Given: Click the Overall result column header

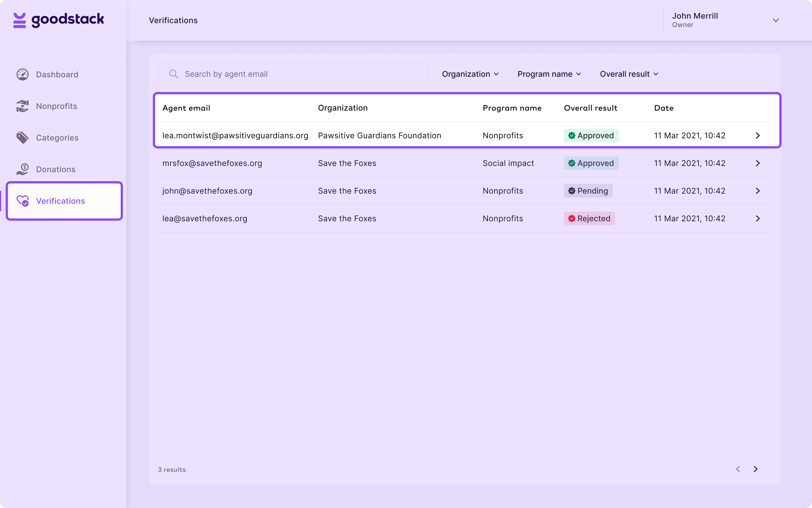Looking at the screenshot, I should (591, 108).
